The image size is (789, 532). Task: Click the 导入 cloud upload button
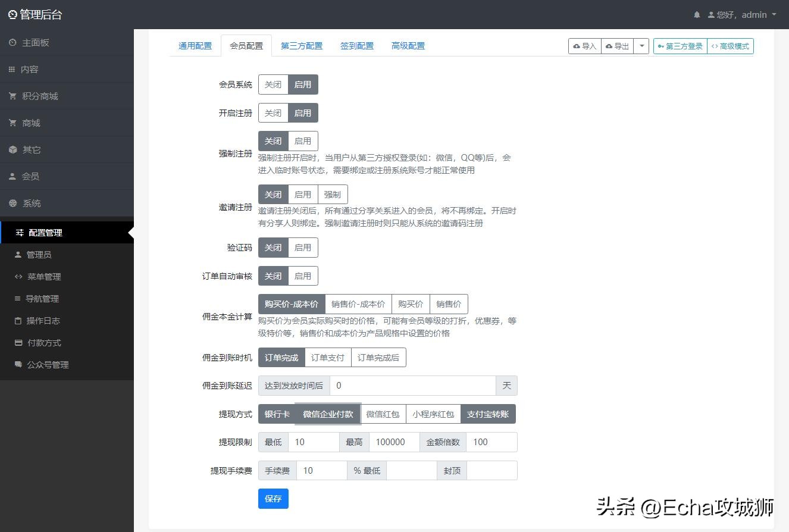point(584,45)
